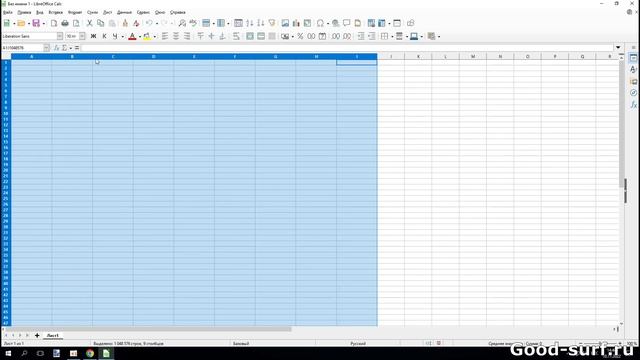Open the Данные menu
Screen dimensions: 640x360
click(x=124, y=12)
